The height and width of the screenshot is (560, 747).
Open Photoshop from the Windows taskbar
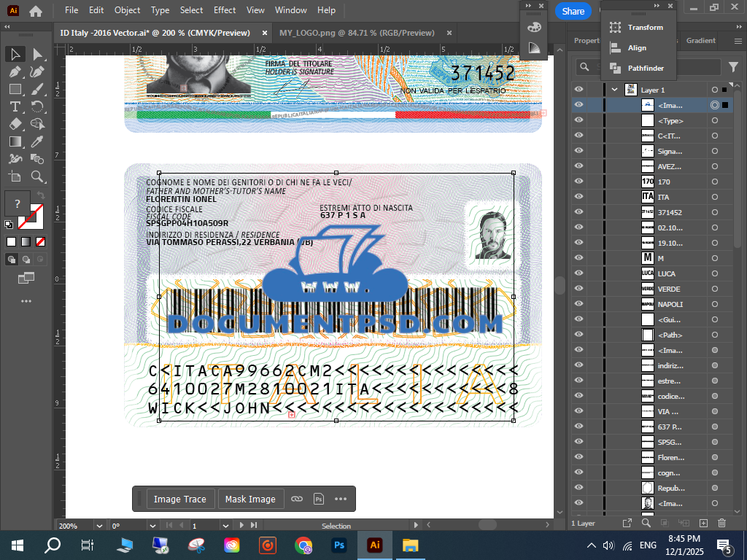(x=338, y=545)
